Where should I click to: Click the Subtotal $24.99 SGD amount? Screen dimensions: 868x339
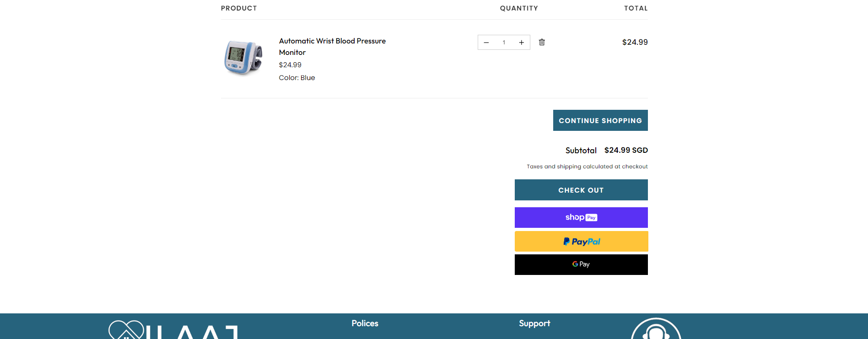point(626,150)
